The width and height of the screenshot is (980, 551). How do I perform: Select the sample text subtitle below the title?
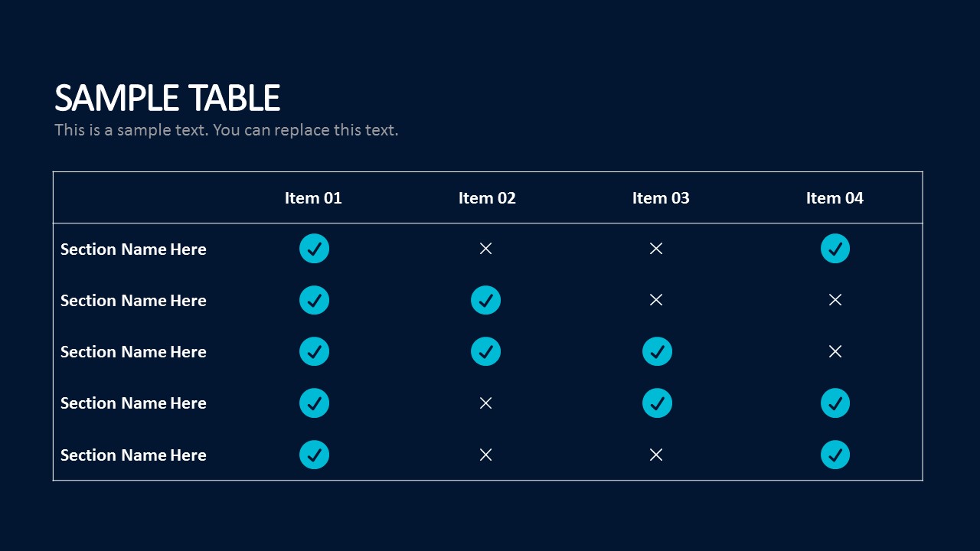pos(226,130)
